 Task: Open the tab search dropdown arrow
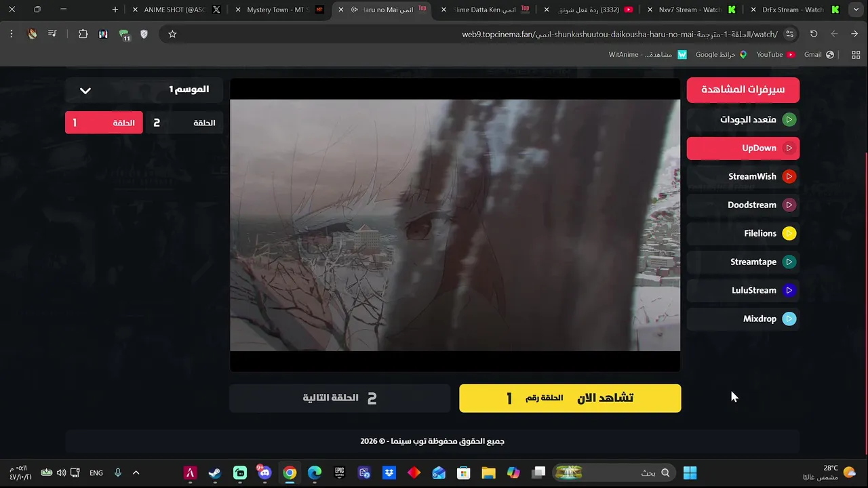(x=856, y=9)
